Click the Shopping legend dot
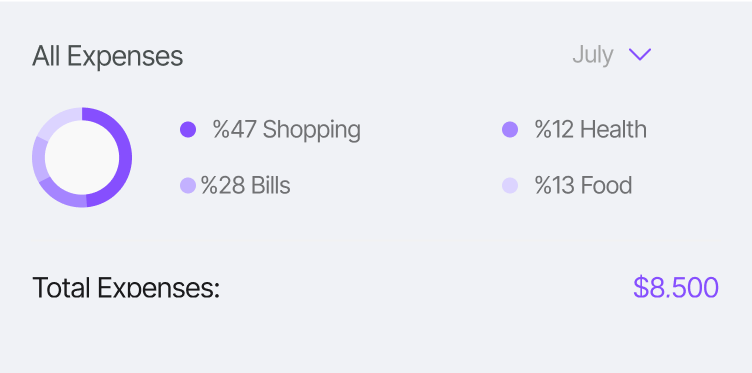The height and width of the screenshot is (373, 752). coord(188,129)
